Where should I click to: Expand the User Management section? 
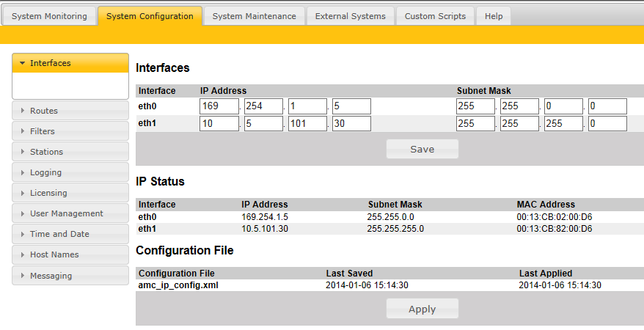[70, 213]
